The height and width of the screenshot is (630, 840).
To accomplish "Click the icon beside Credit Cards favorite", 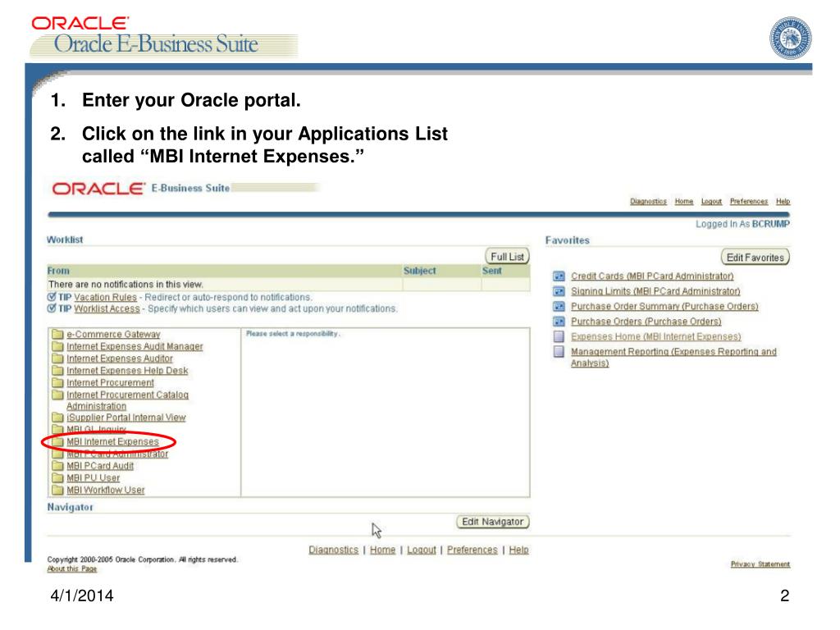I will tap(559, 276).
